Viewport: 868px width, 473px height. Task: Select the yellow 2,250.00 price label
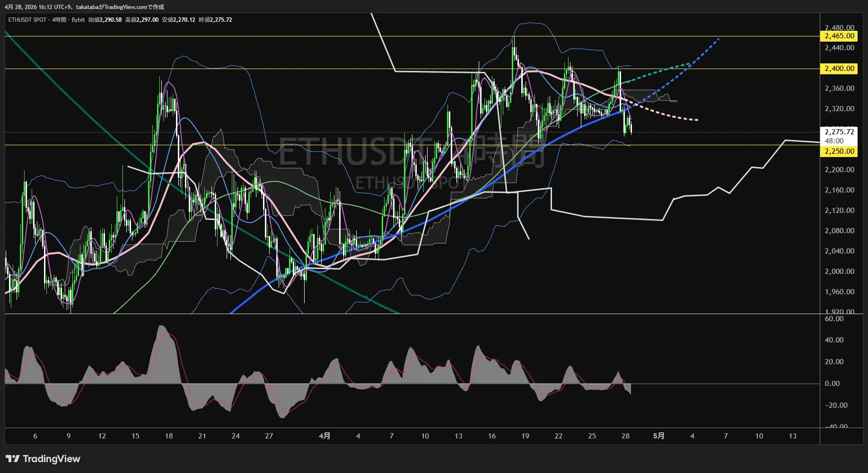coord(839,151)
